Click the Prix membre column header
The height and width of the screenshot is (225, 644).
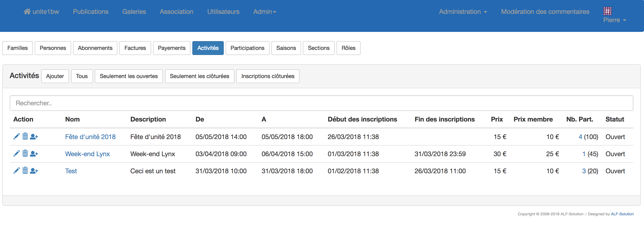[x=533, y=119]
